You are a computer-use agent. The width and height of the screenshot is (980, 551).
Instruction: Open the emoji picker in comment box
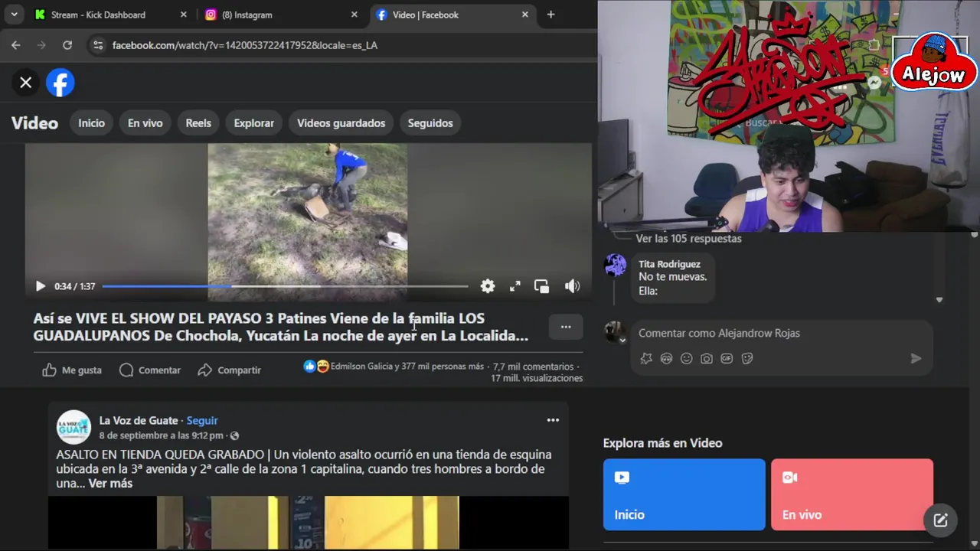tap(686, 358)
